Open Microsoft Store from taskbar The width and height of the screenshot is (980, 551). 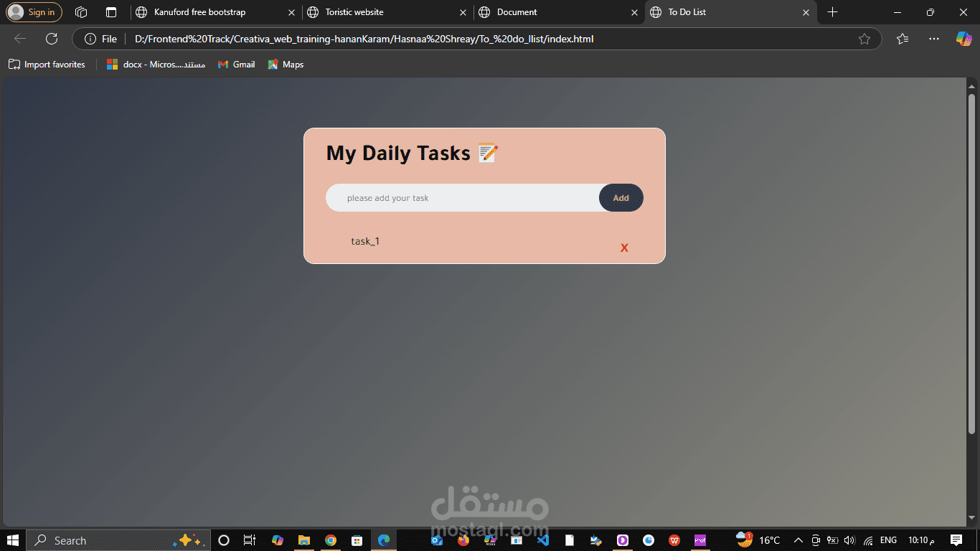[357, 540]
